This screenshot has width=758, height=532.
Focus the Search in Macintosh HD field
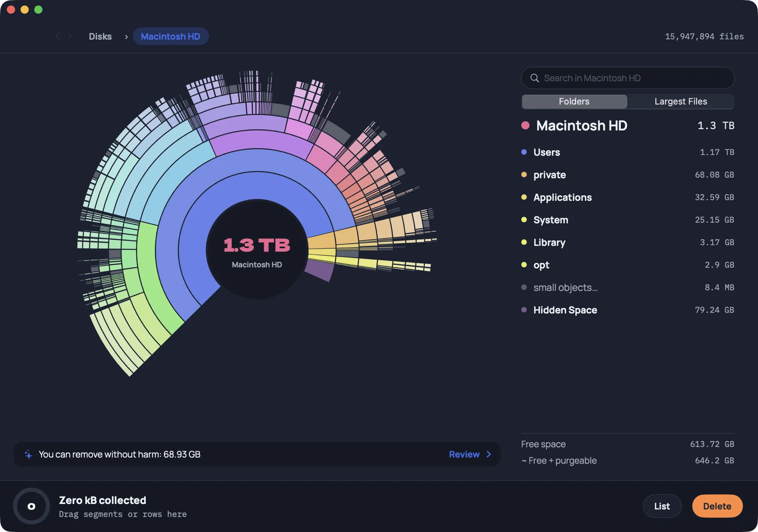[x=628, y=78]
